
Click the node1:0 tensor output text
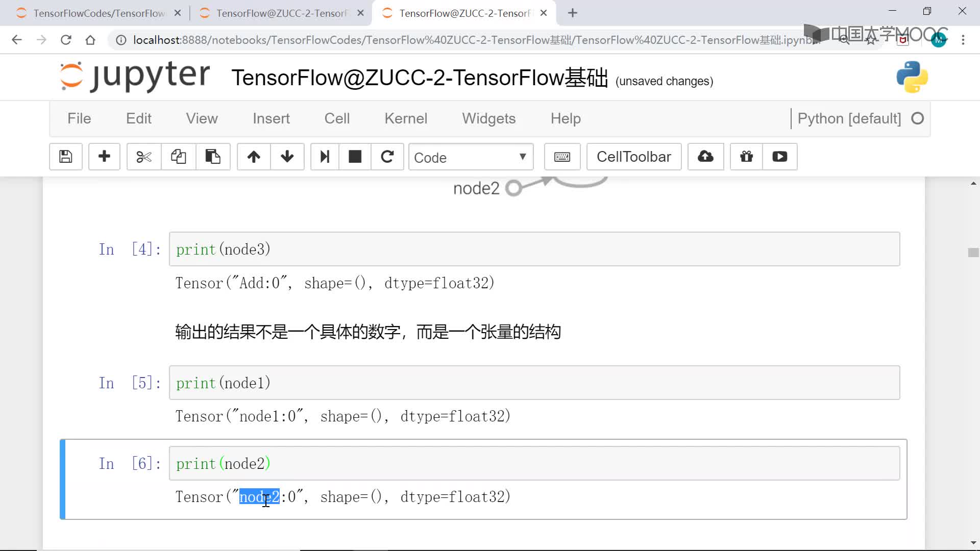click(x=343, y=416)
